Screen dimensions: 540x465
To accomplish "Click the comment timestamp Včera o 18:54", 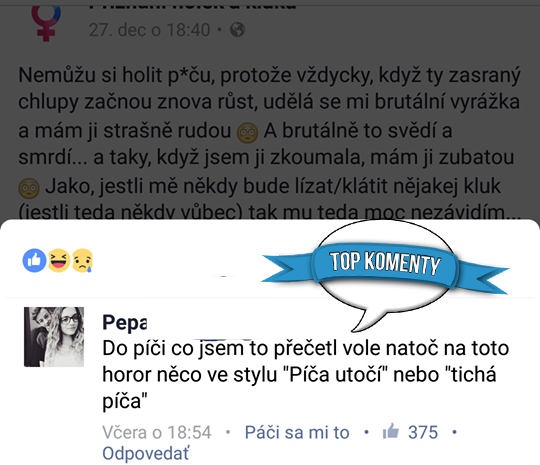I will pos(157,432).
